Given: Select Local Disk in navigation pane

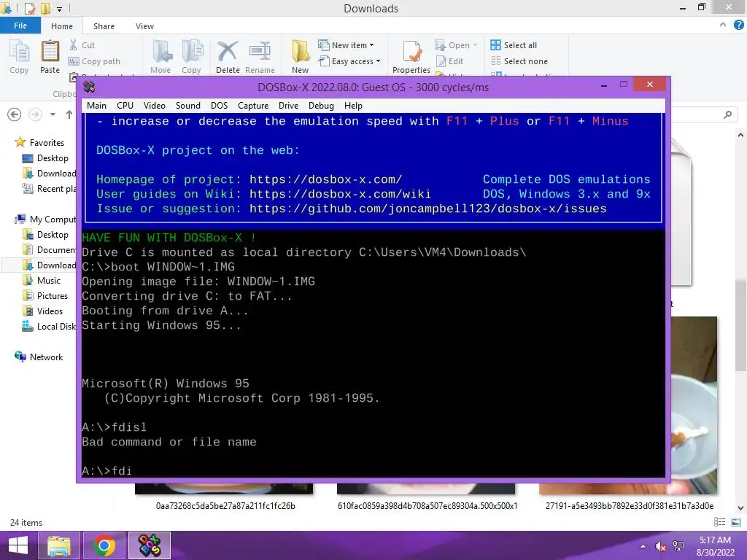Looking at the screenshot, I should pyautogui.click(x=49, y=326).
